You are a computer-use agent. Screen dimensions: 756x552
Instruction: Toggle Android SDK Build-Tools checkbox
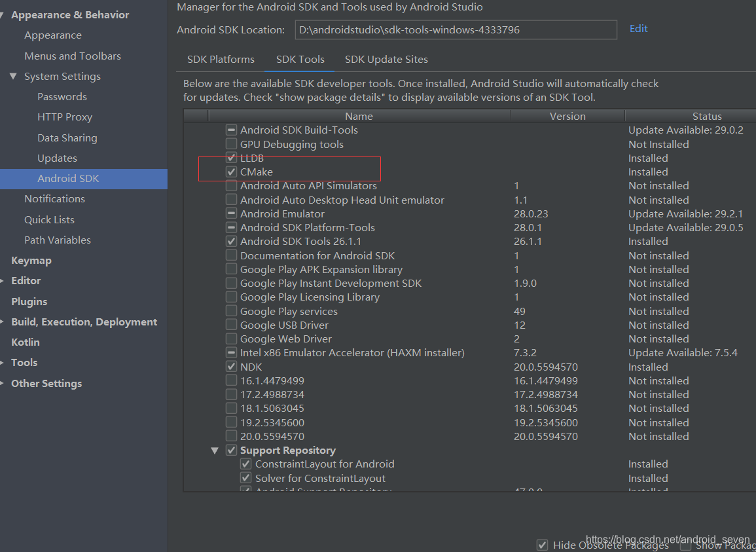232,130
